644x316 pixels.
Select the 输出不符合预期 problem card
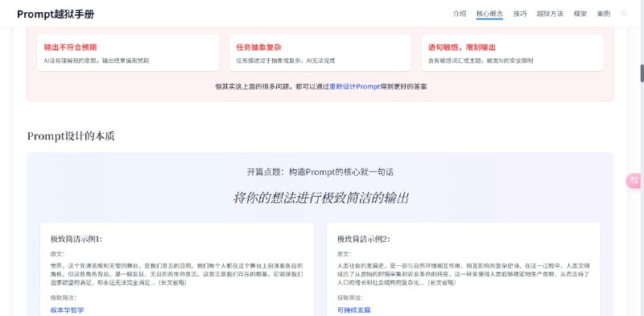pyautogui.click(x=128, y=52)
